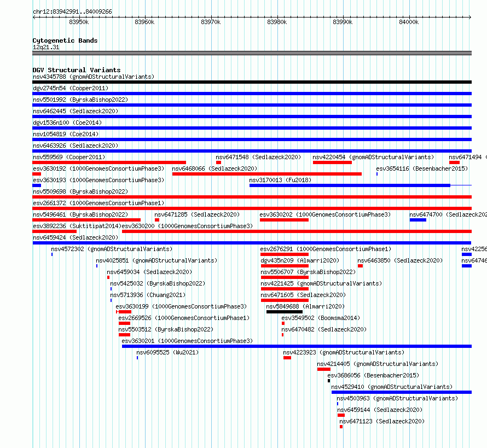Select nsv6459424 (Sedlazeck2020) label
Screen dimensions: 487x448
click(x=76, y=237)
